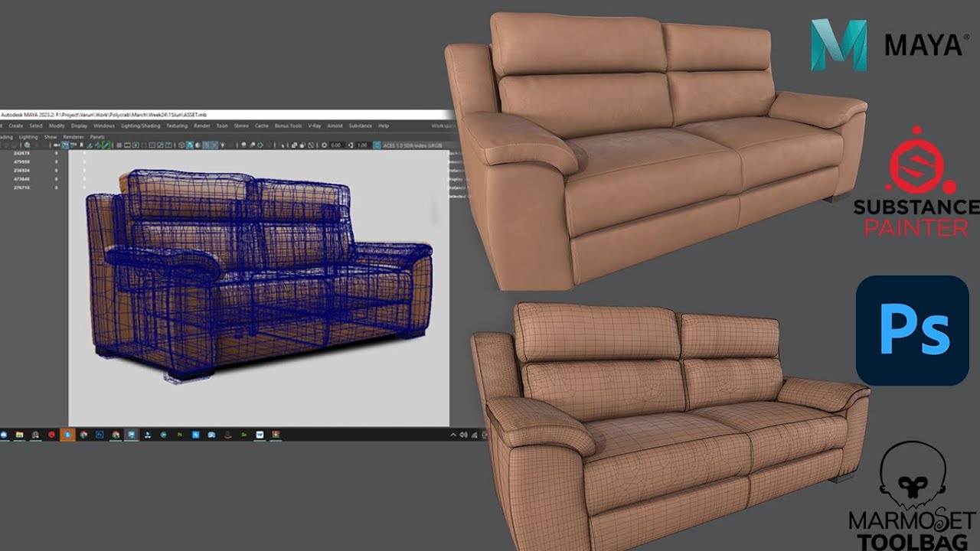This screenshot has height=551, width=980.
Task: Open Photoshop from the taskbar
Action: click(x=100, y=434)
